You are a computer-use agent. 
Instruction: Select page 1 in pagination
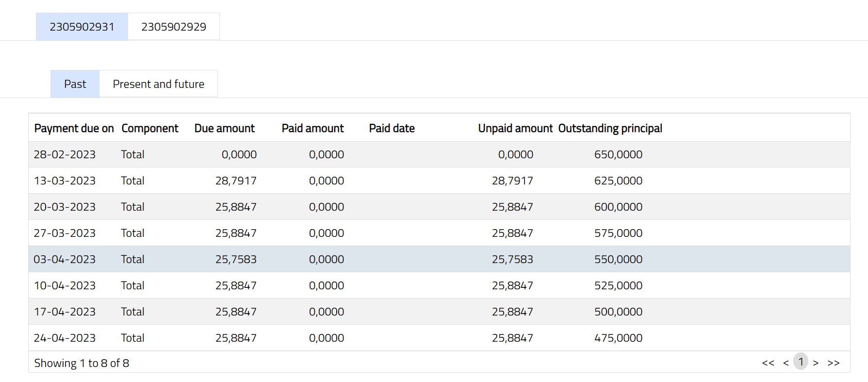tap(801, 362)
